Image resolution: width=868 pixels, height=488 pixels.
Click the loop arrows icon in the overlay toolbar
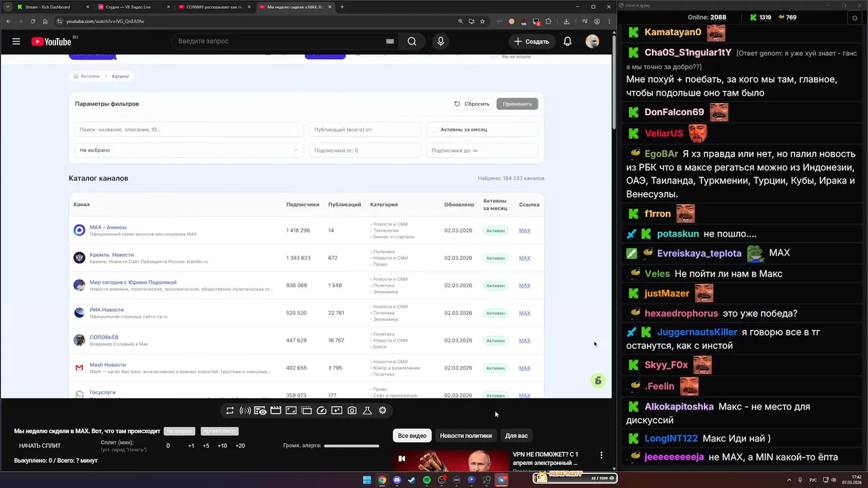pos(230,411)
